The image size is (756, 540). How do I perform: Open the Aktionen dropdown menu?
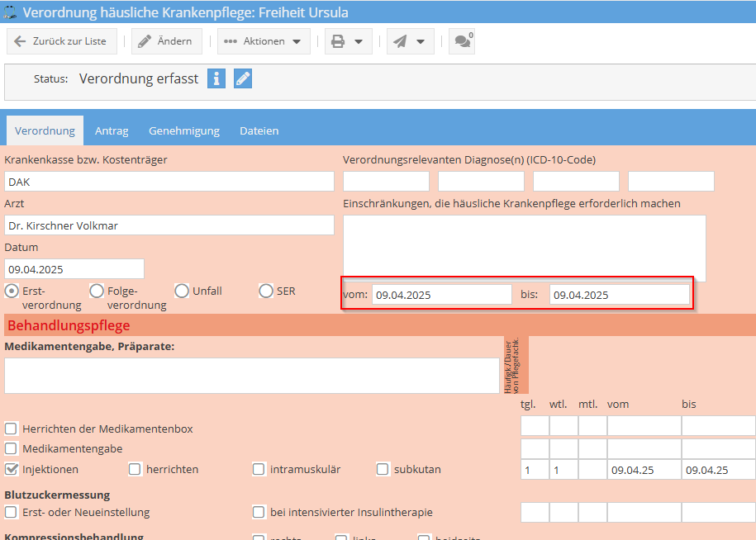coord(264,41)
